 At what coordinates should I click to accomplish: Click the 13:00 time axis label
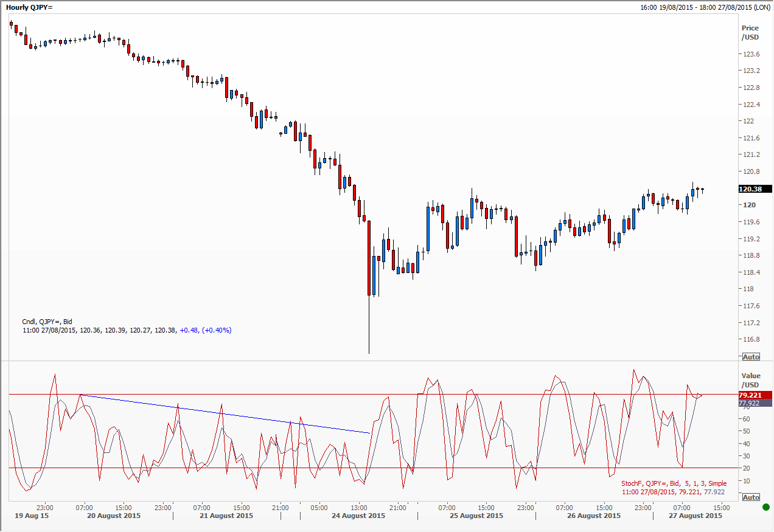[x=358, y=507]
